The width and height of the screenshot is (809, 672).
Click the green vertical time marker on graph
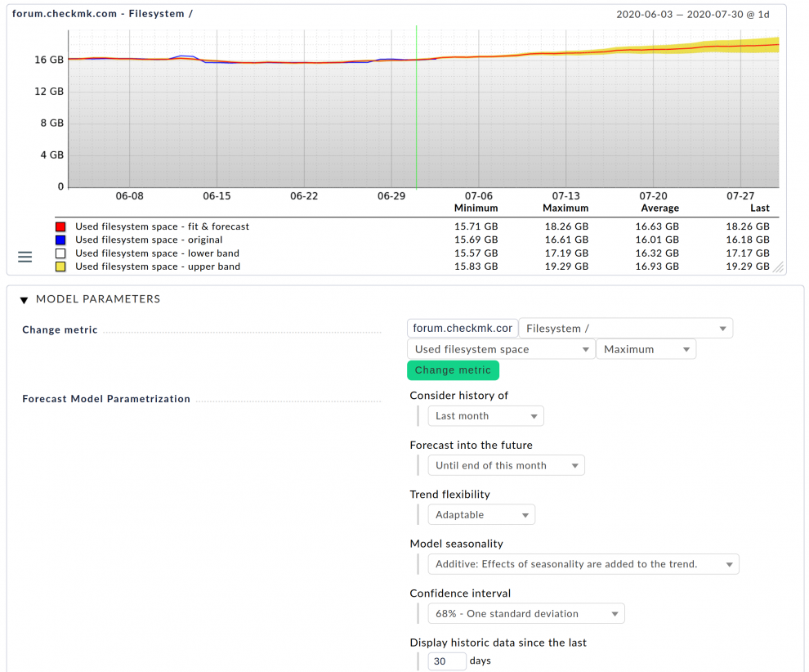coord(417,107)
